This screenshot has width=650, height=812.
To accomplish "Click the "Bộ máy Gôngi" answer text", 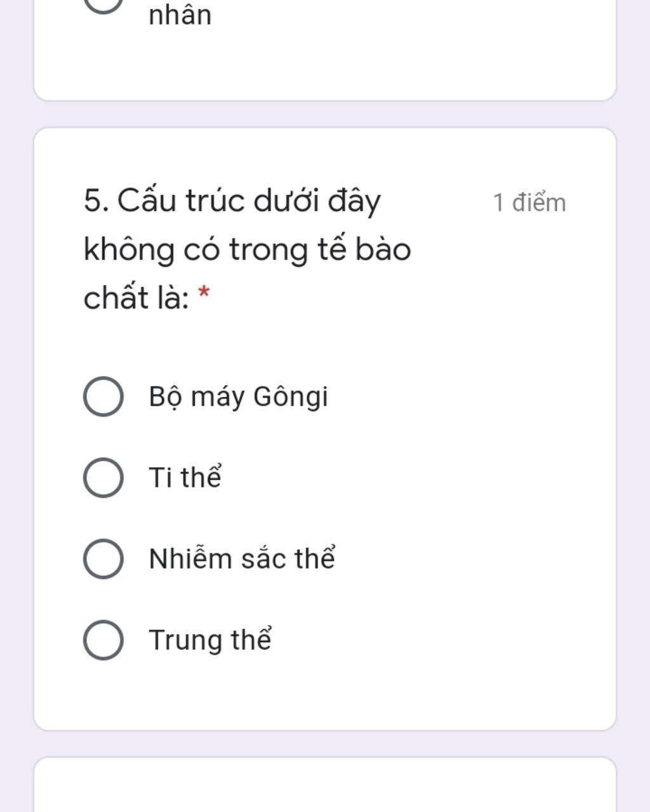I will pos(238,397).
